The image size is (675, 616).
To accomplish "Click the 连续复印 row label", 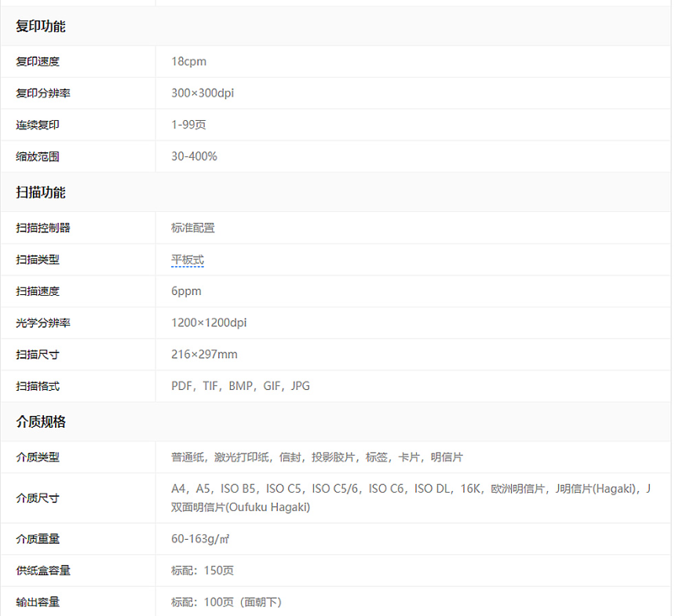I will coord(38,125).
